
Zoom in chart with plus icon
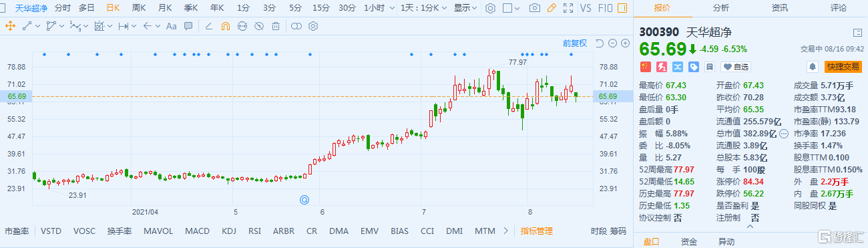point(625,43)
